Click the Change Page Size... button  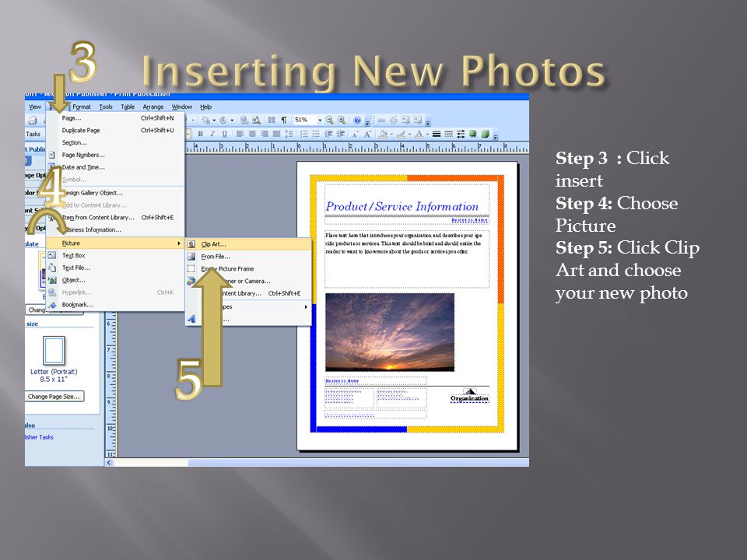coord(54,396)
